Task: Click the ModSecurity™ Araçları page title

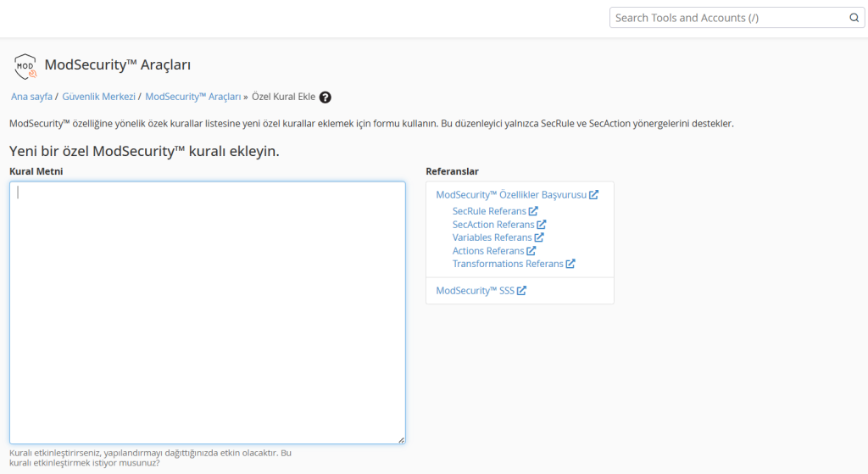Action: click(117, 64)
